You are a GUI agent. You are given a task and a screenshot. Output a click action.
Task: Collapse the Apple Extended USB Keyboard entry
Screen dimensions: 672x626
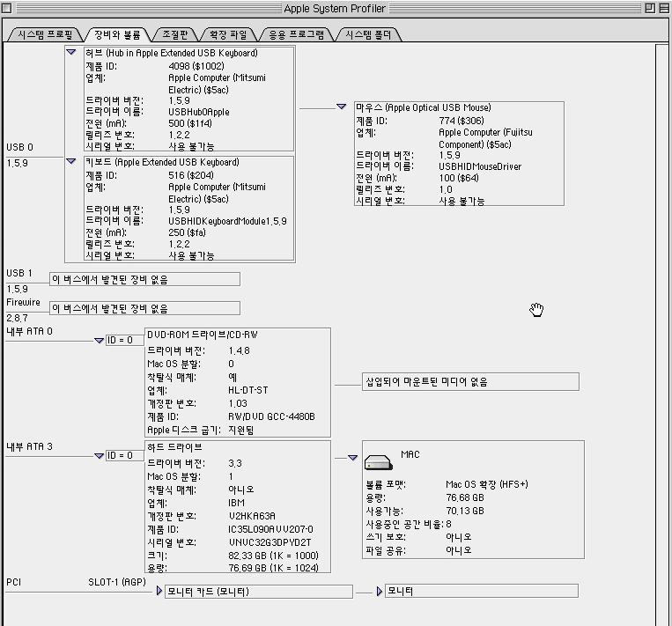click(x=71, y=162)
